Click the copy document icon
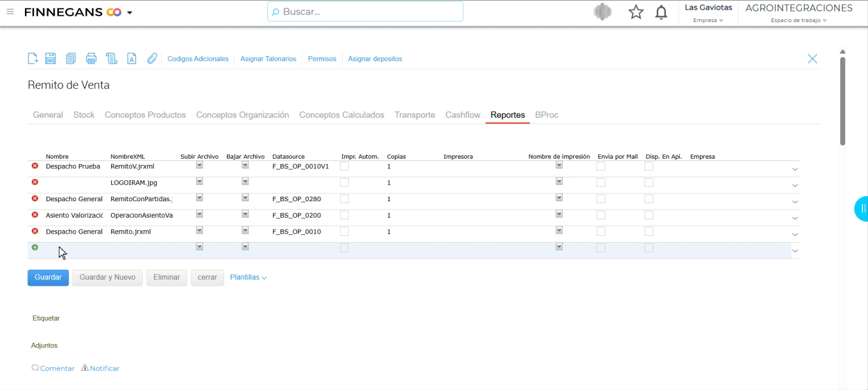Image resolution: width=868 pixels, height=390 pixels. (71, 58)
